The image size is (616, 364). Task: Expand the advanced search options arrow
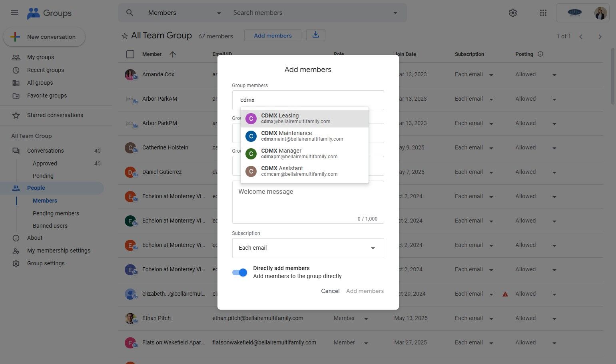(x=395, y=13)
